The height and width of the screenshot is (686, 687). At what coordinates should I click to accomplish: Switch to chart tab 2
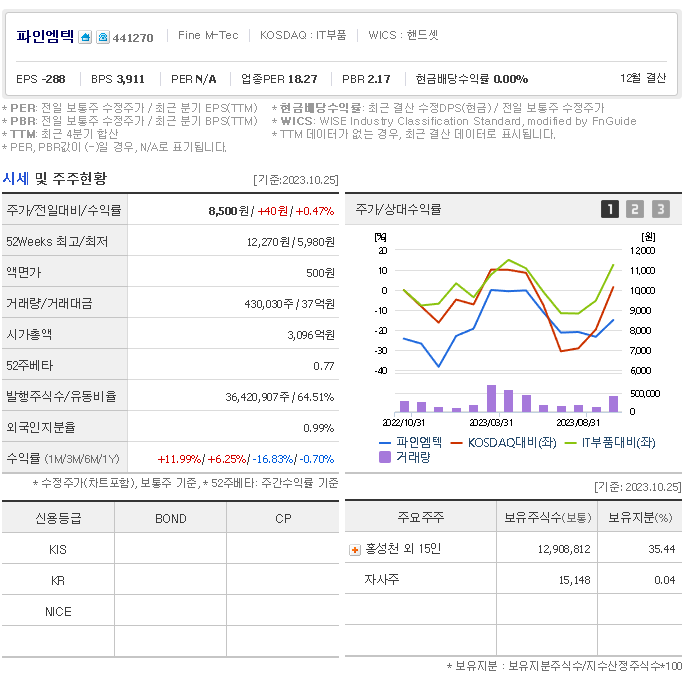[x=635, y=209]
